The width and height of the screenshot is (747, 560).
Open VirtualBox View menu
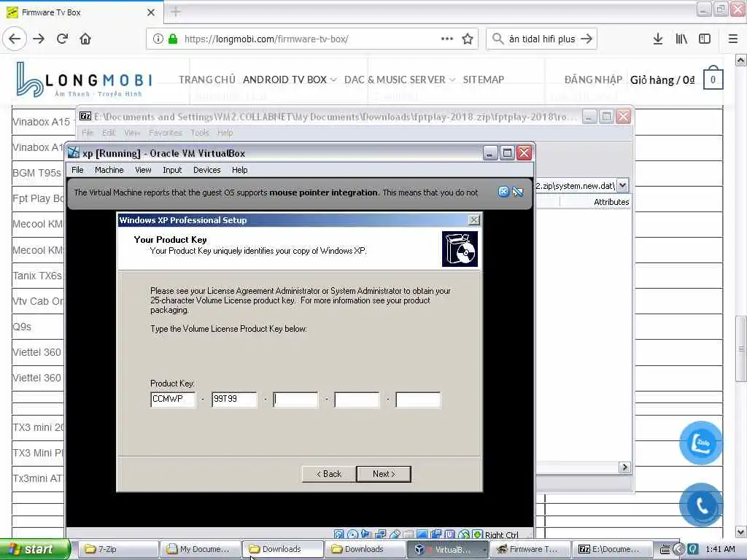point(143,170)
